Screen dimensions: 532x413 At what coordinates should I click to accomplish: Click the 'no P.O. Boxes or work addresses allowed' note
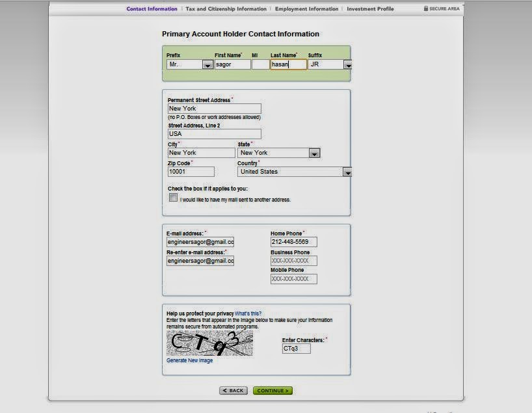pyautogui.click(x=215, y=117)
